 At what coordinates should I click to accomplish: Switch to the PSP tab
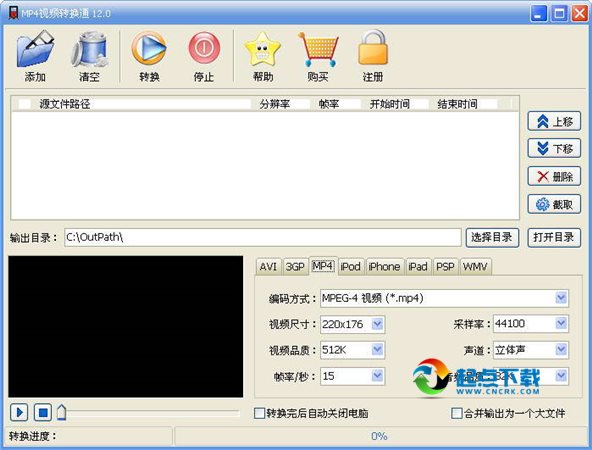point(445,267)
